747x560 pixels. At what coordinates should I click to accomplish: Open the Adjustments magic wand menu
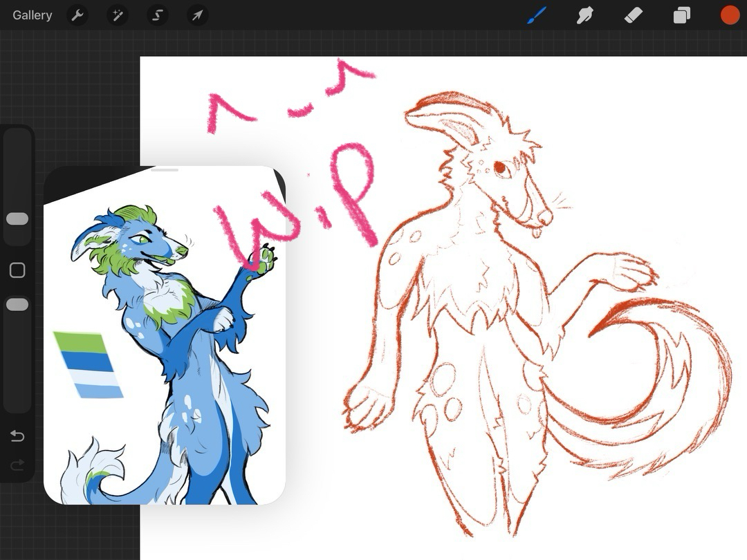[x=118, y=15]
